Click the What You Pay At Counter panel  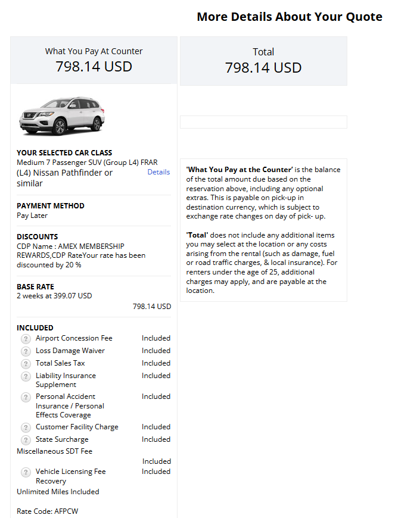94,60
